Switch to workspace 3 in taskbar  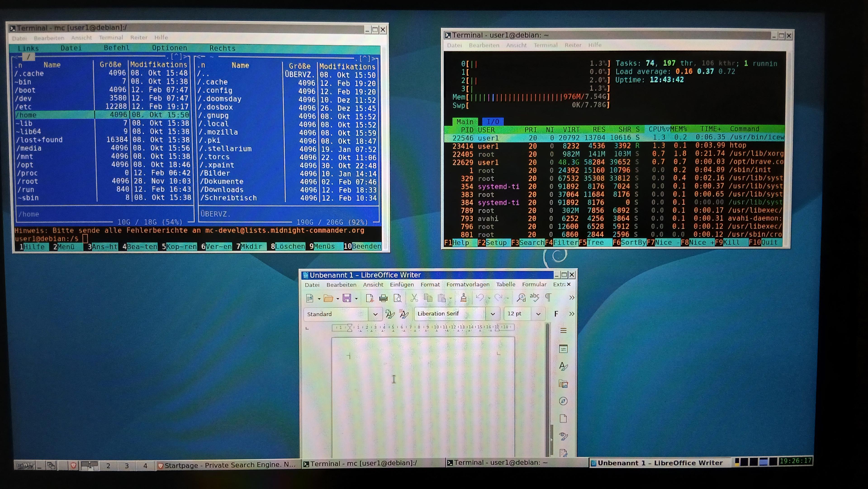pos(127,466)
